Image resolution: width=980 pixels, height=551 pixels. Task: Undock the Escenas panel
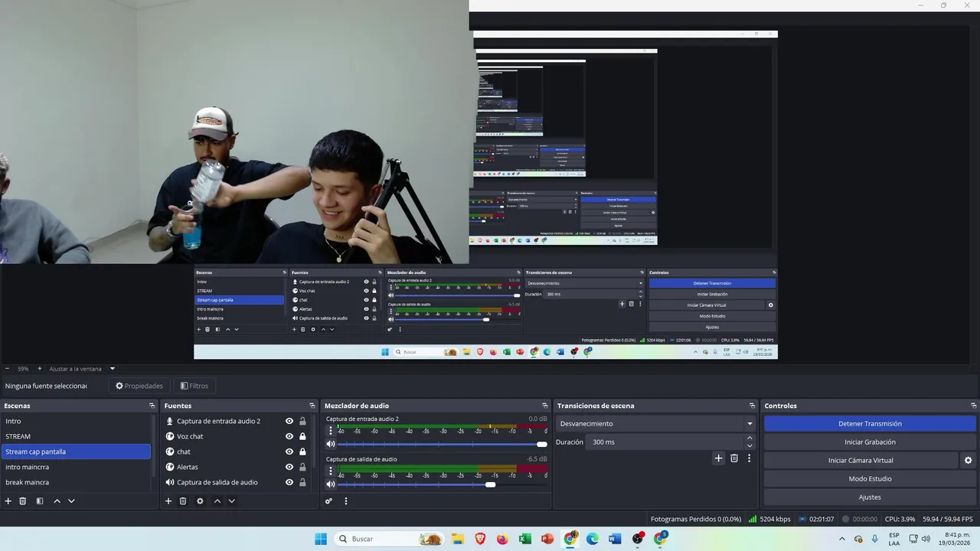point(152,406)
